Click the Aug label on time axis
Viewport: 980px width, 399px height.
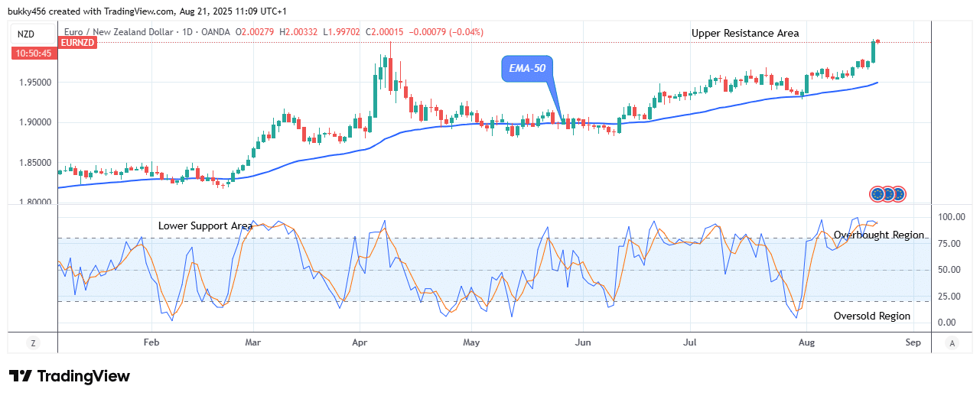807,343
